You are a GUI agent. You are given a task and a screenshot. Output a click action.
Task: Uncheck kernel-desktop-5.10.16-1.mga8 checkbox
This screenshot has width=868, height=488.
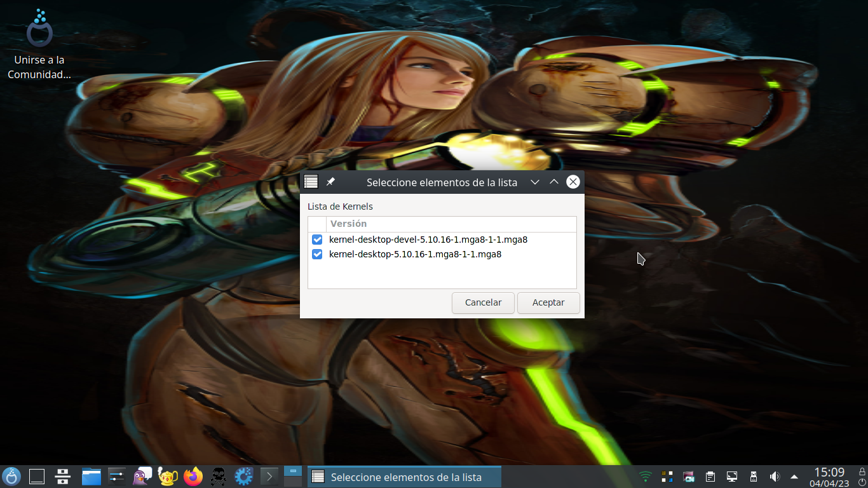(317, 254)
